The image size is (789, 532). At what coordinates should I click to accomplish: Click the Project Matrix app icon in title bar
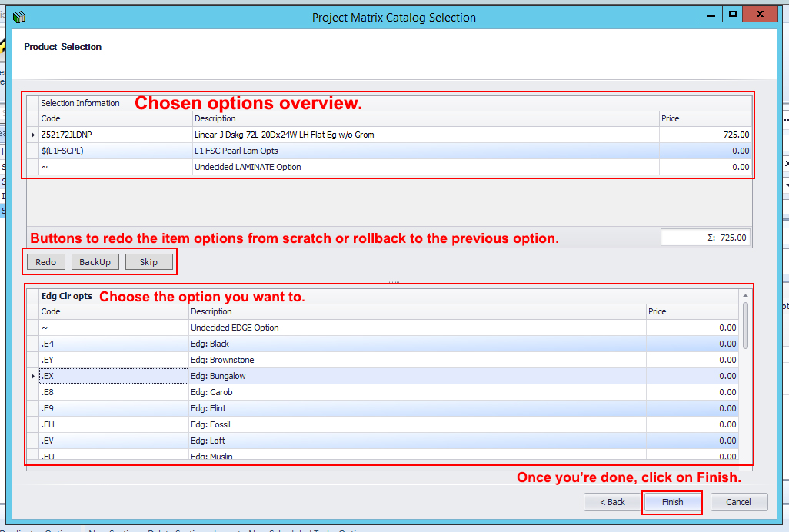(19, 17)
